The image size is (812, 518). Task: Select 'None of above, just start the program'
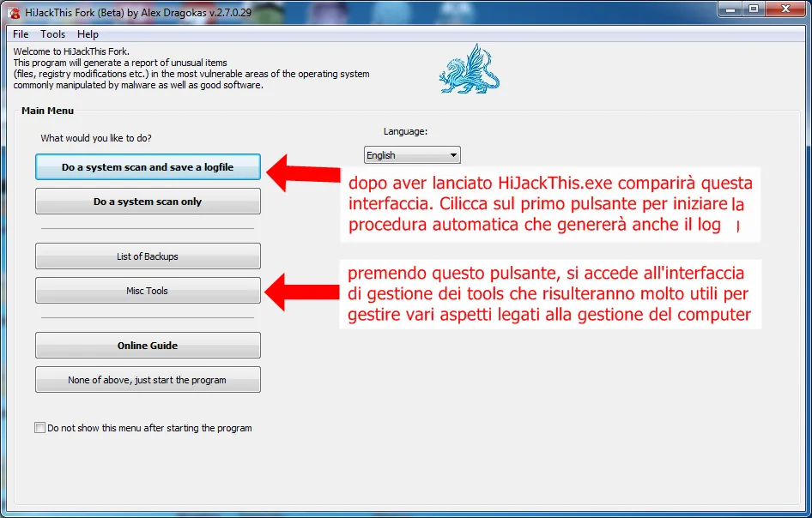coord(148,380)
